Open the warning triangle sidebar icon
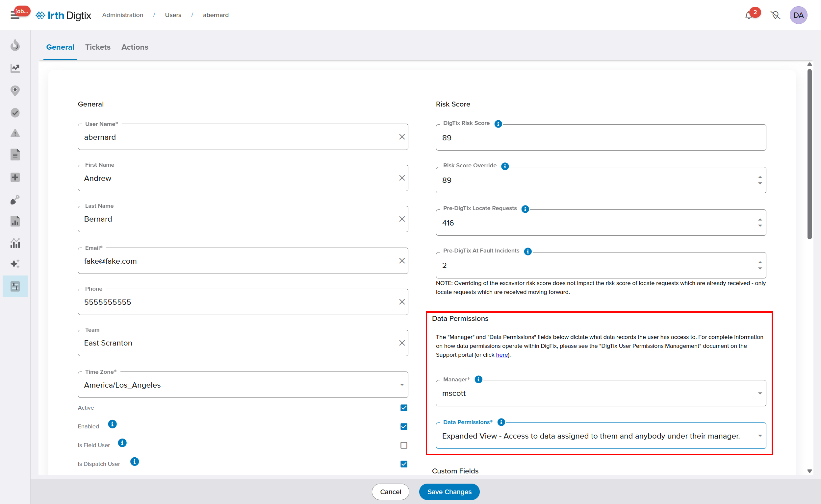 point(15,133)
